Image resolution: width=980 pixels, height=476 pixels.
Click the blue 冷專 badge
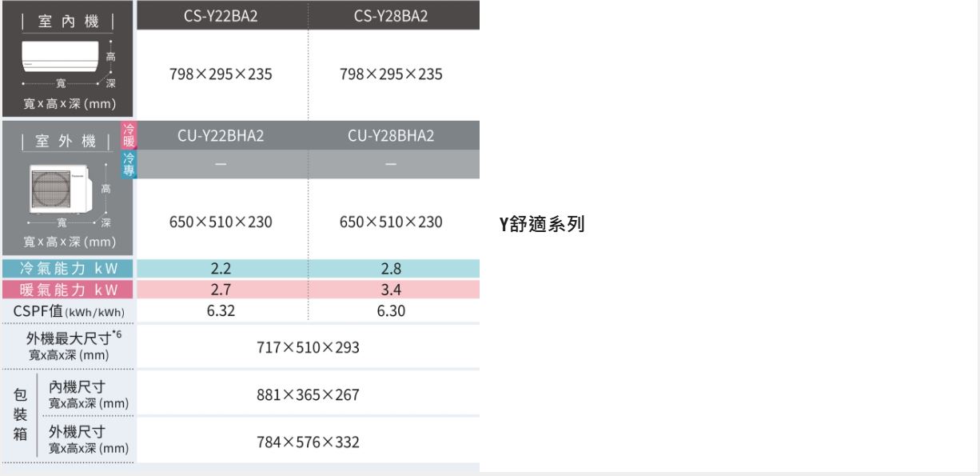click(129, 165)
